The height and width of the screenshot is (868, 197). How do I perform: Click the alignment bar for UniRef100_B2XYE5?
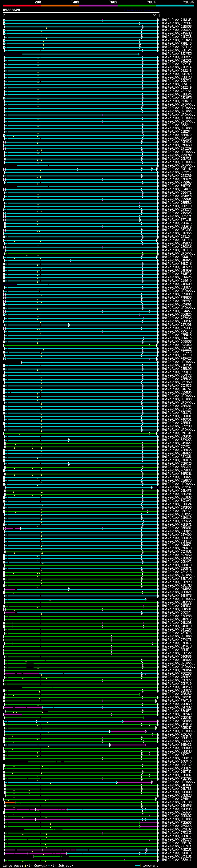pos(81,54)
